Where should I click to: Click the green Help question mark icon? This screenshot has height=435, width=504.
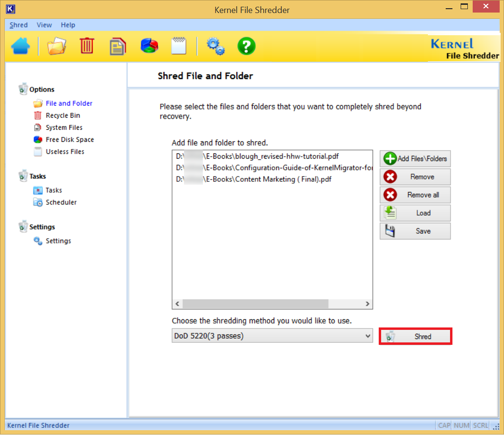247,46
